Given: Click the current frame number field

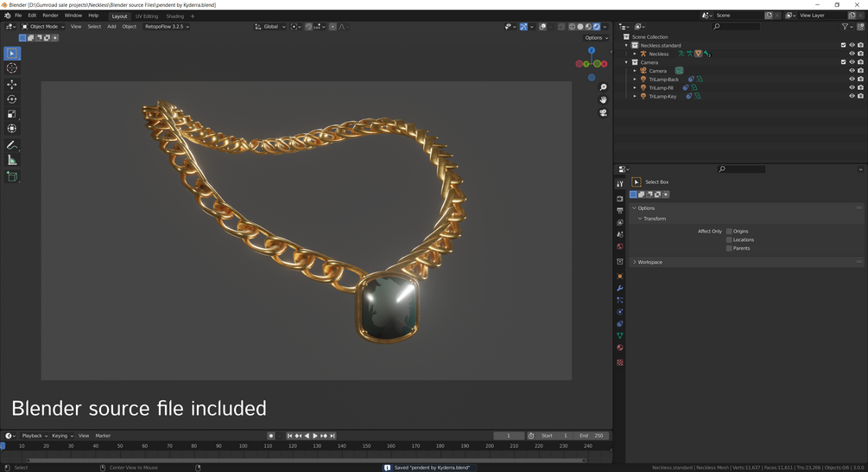Looking at the screenshot, I should click(509, 436).
